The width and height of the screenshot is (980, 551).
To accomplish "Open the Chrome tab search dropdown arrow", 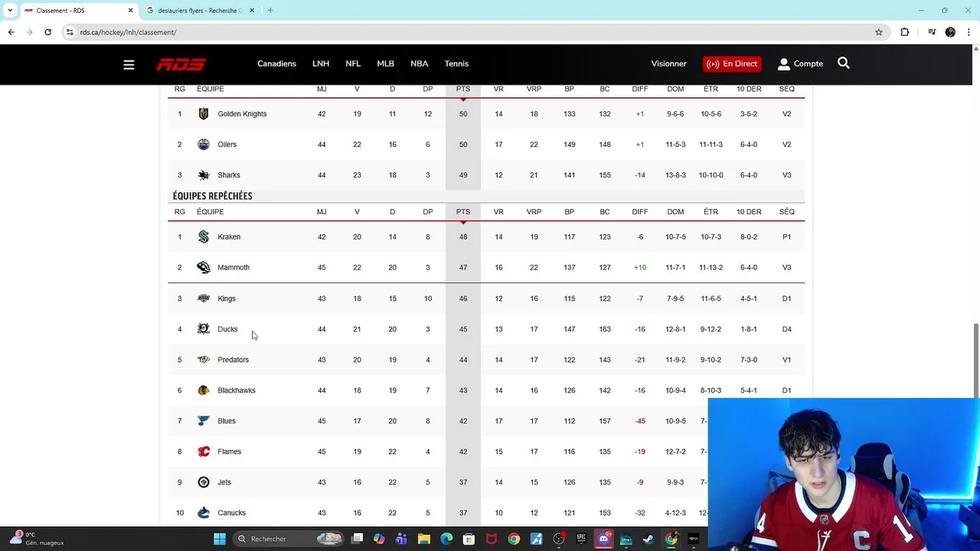I will 10,11.
